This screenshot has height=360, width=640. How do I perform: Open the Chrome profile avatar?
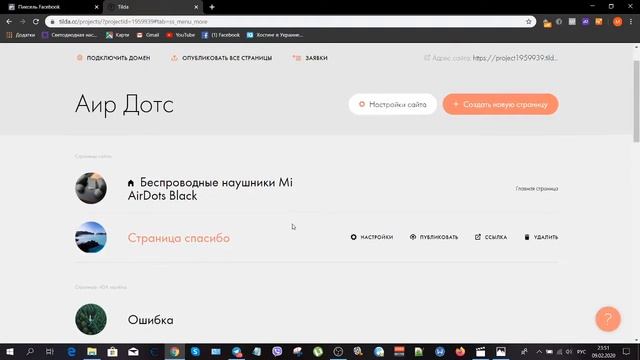pos(618,22)
